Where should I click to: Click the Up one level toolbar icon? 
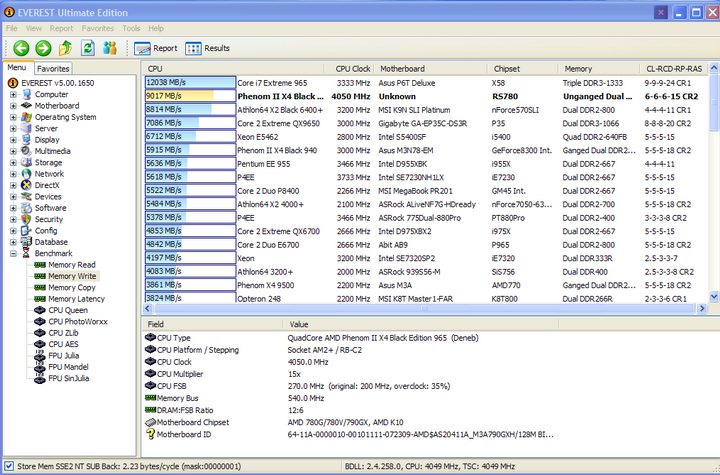coord(65,48)
